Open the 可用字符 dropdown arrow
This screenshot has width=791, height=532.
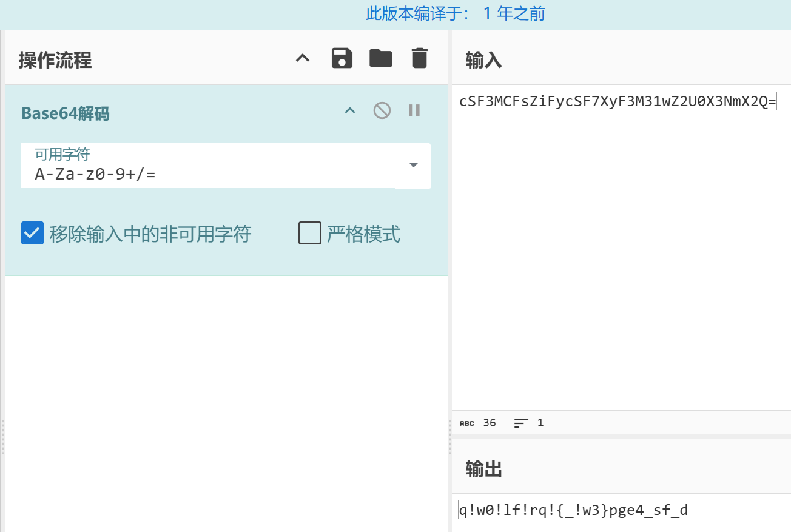pos(414,166)
